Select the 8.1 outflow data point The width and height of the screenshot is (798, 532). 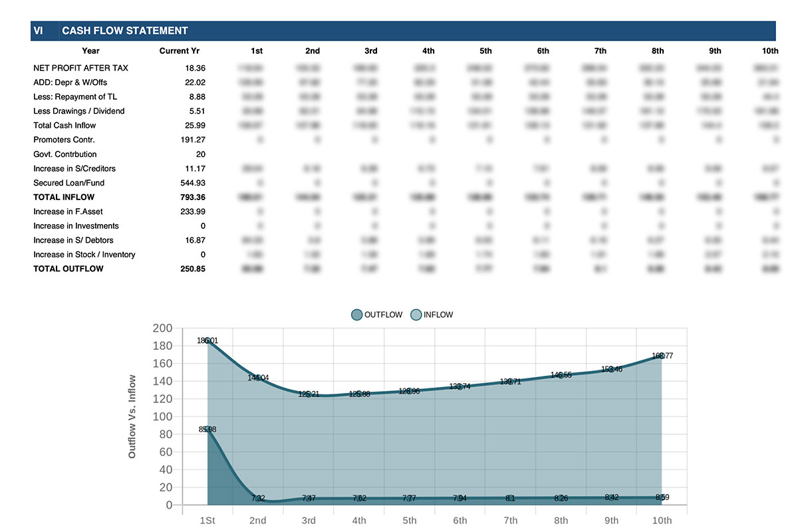[x=511, y=497]
